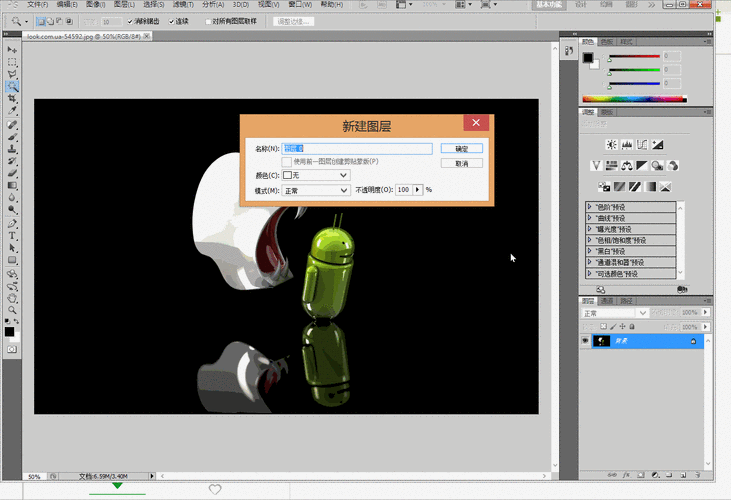Open the 图像(I) menu

point(96,5)
